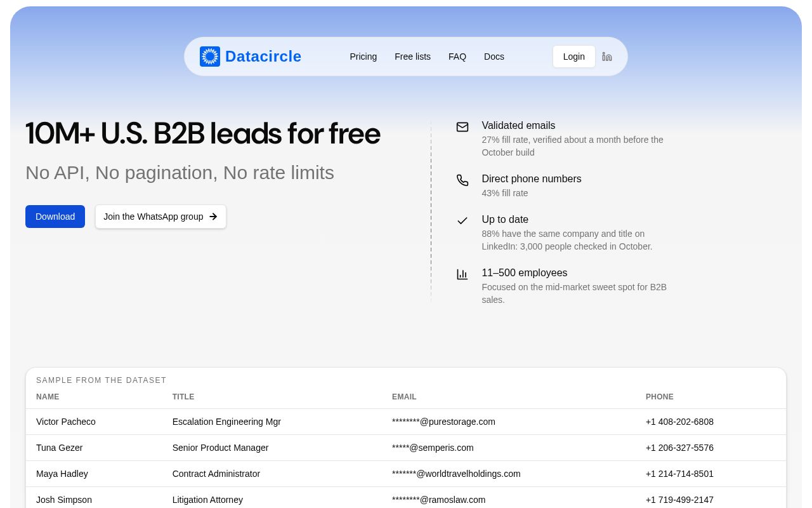Open the Docs navigation link
Screen dimensions: 812x508
(494, 57)
